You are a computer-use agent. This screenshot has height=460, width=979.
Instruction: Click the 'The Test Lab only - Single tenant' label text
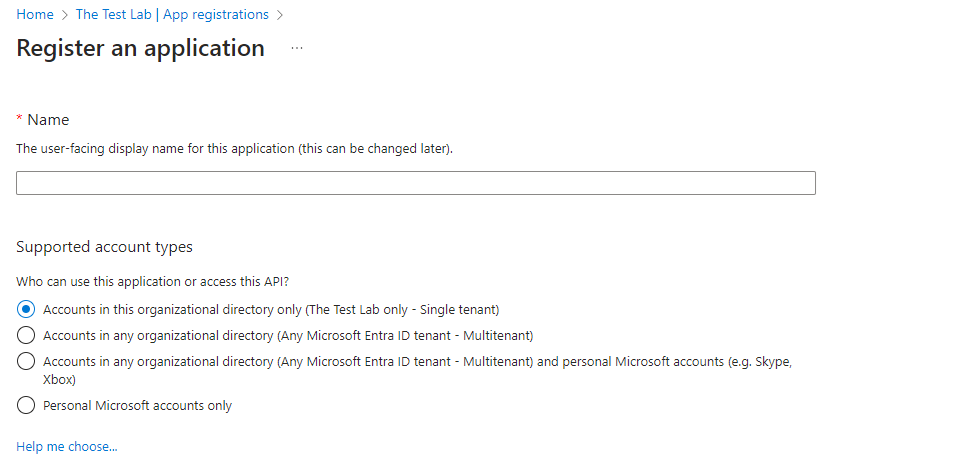click(271, 309)
